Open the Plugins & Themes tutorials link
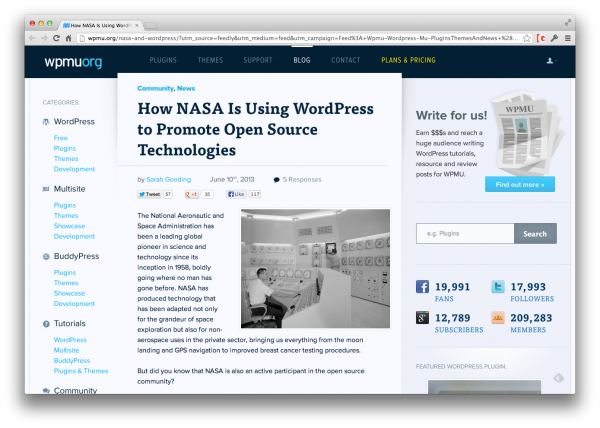The height and width of the screenshot is (428, 600). coord(81,371)
